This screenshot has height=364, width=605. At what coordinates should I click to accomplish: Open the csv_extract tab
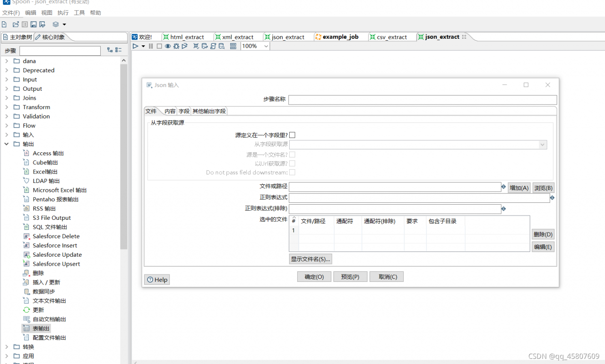coord(388,37)
